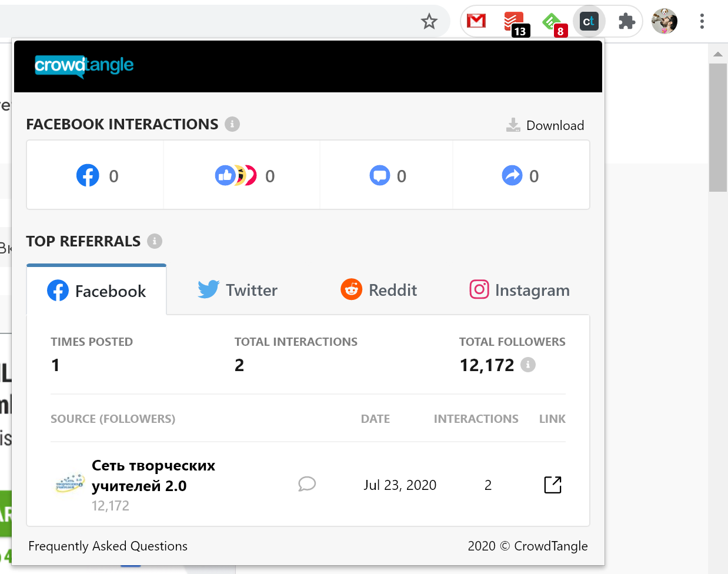Switch to the Instagram referrals tab

[520, 290]
